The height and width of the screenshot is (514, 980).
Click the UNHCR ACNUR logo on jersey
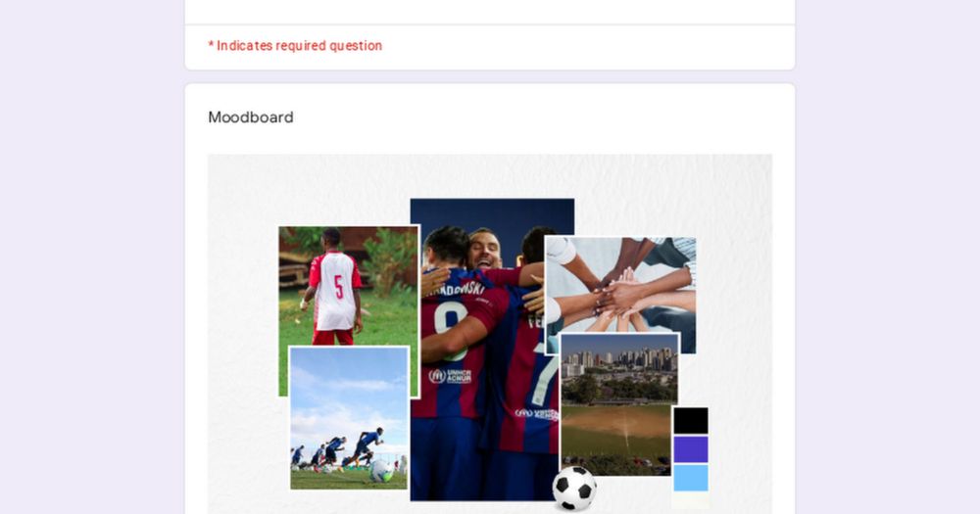(x=450, y=376)
